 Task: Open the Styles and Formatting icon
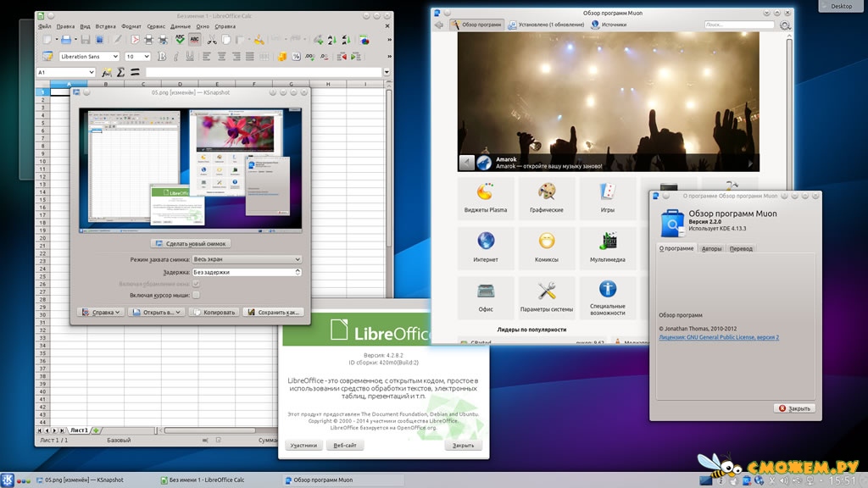[47, 57]
